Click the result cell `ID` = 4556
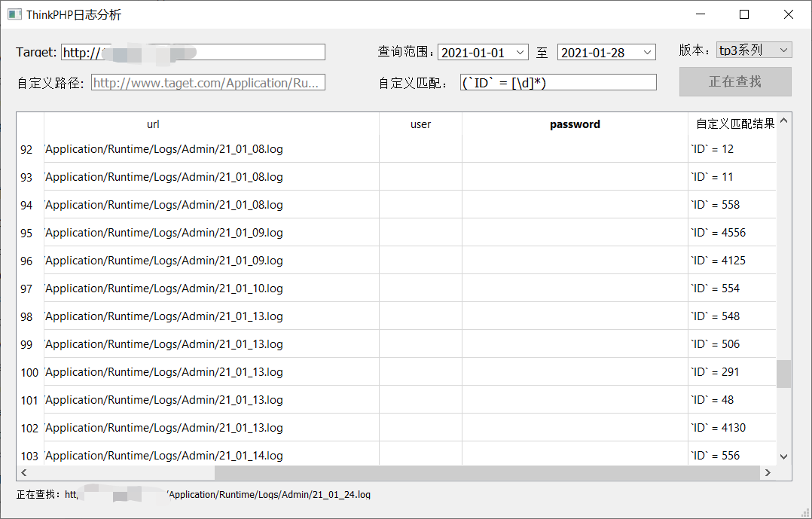 pyautogui.click(x=732, y=233)
